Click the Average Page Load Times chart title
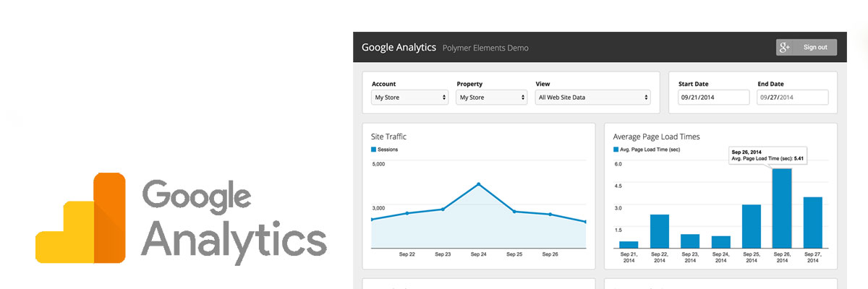The height and width of the screenshot is (289, 868). tap(656, 136)
